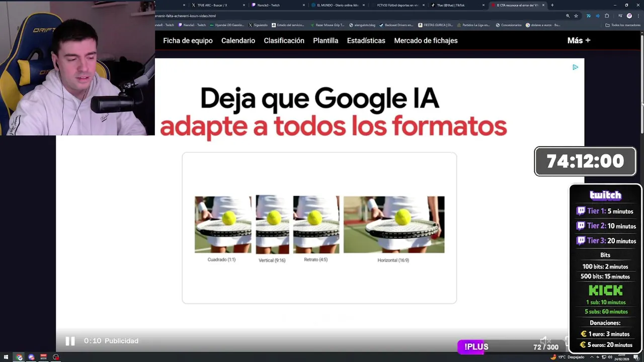
Task: Close the Nancla3 - Twitch tab
Action: [304, 5]
